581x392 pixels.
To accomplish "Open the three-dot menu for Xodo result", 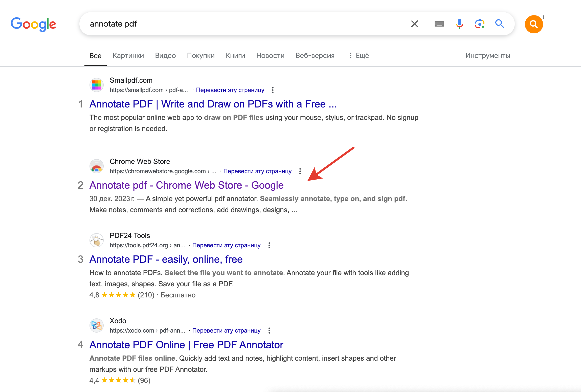I will (x=269, y=331).
